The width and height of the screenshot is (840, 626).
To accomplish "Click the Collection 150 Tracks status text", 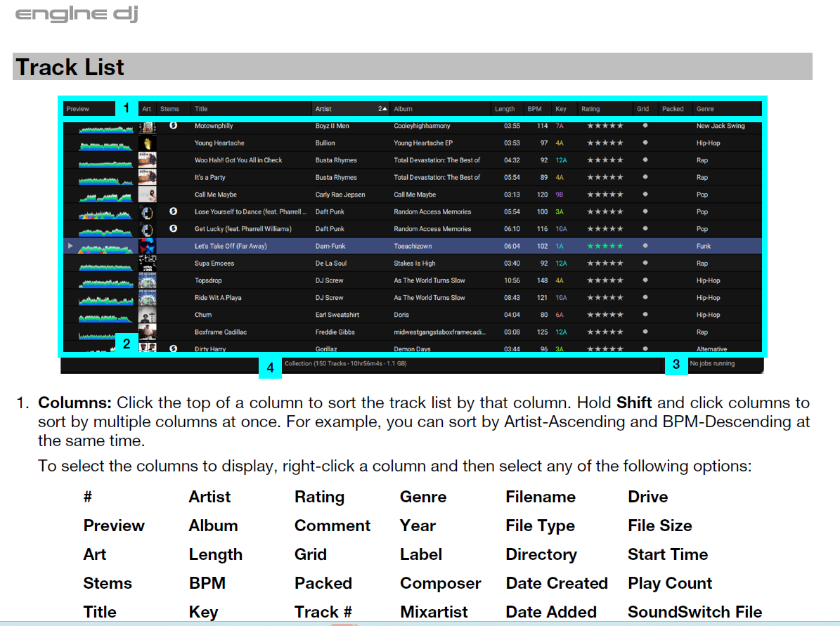I will click(x=346, y=364).
